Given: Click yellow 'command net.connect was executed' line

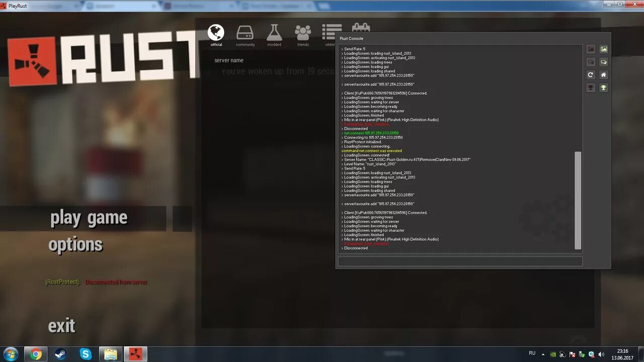Looking at the screenshot, I should [x=372, y=151].
